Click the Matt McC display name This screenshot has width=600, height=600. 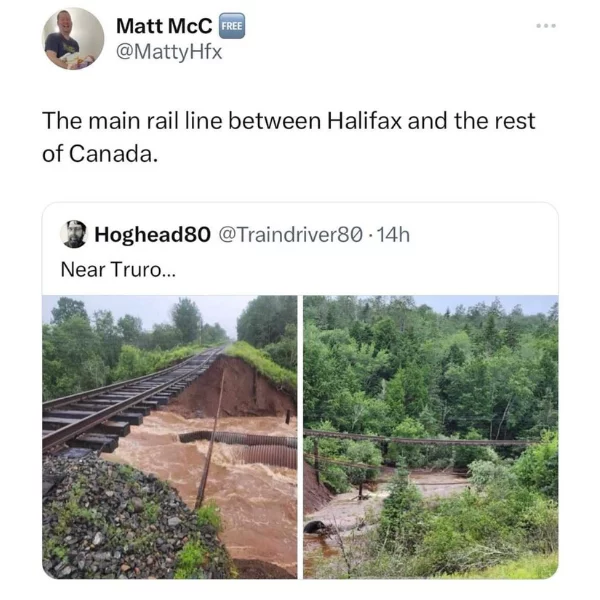(163, 25)
